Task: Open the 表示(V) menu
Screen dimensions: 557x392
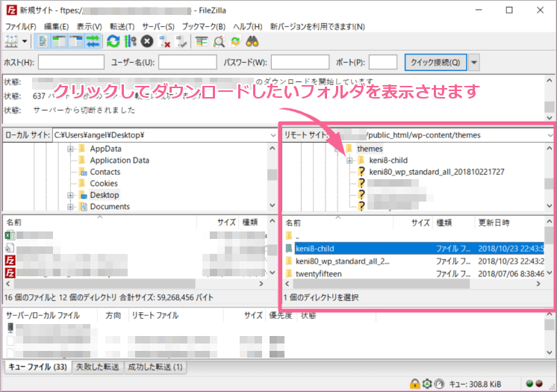Action: pos(89,27)
